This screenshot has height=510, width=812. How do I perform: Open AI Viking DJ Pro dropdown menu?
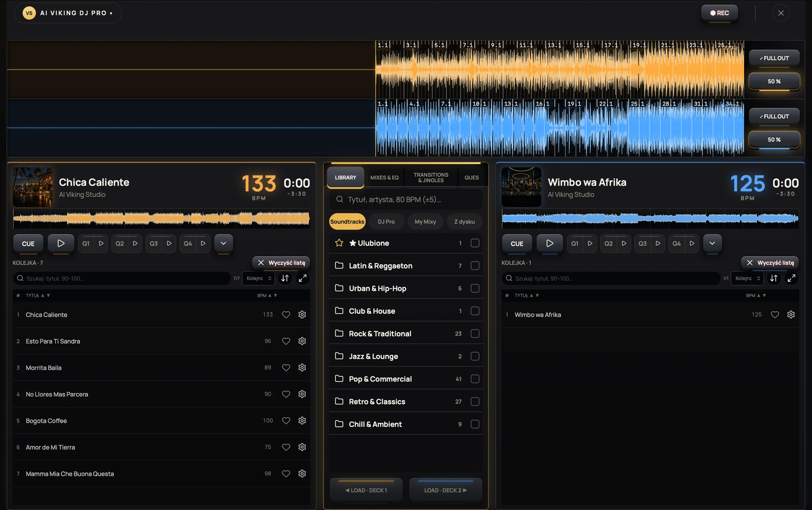68,13
